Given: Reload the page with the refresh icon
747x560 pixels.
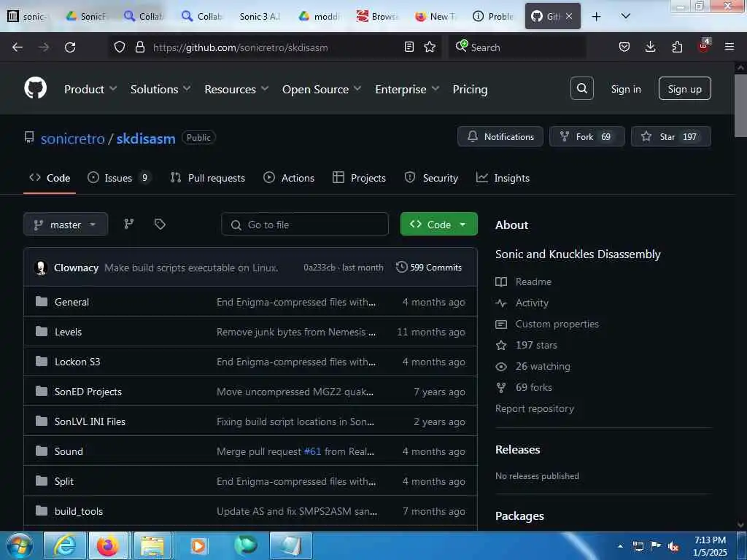Looking at the screenshot, I should click(x=70, y=47).
